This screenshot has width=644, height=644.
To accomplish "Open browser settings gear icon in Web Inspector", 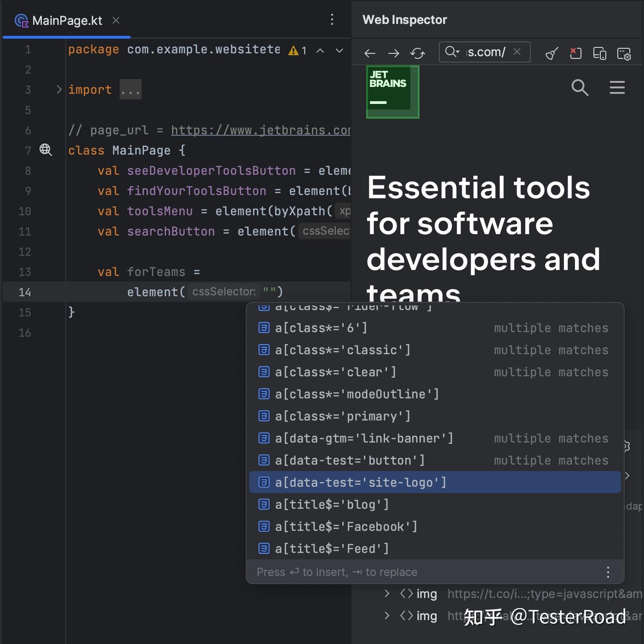I will tap(624, 54).
